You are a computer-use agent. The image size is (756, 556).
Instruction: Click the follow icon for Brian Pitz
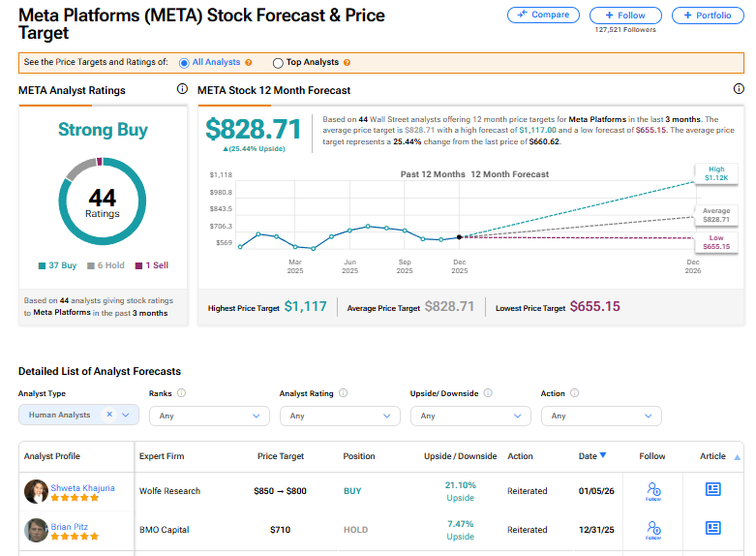[653, 529]
